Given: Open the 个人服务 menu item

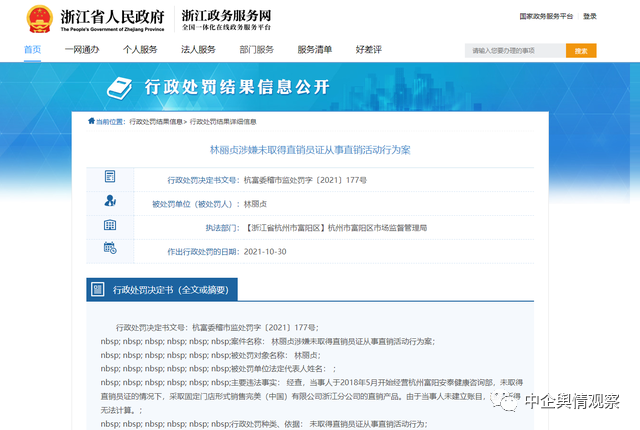Looking at the screenshot, I should pyautogui.click(x=140, y=50).
